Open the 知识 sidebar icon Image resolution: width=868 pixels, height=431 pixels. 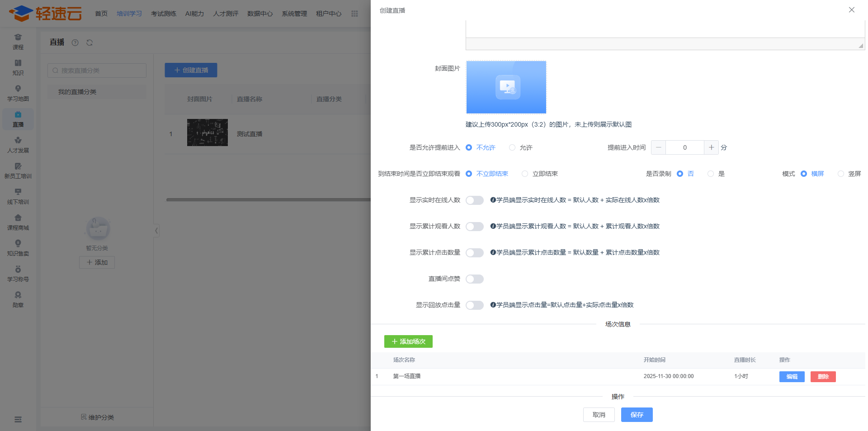pos(18,67)
